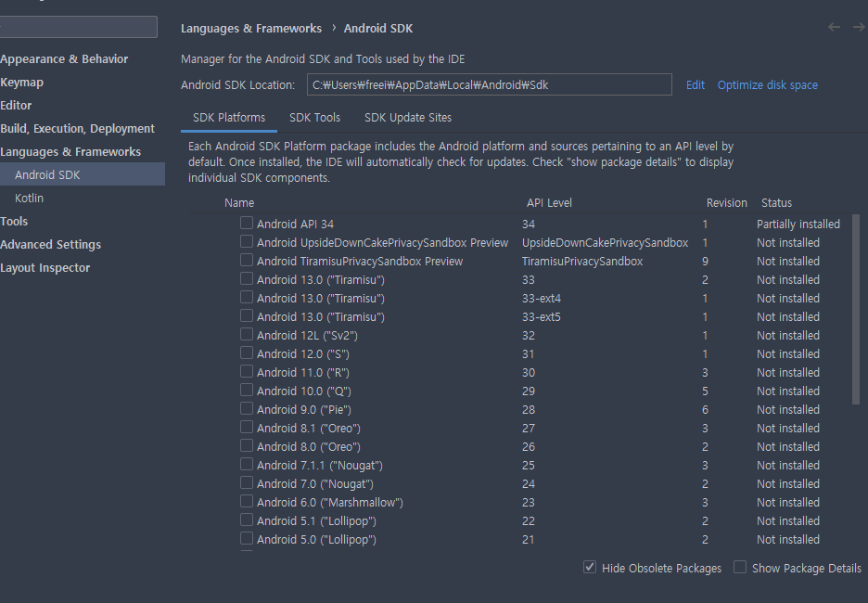Select Languages & Frameworks in sidebar
The height and width of the screenshot is (603, 868).
click(70, 152)
